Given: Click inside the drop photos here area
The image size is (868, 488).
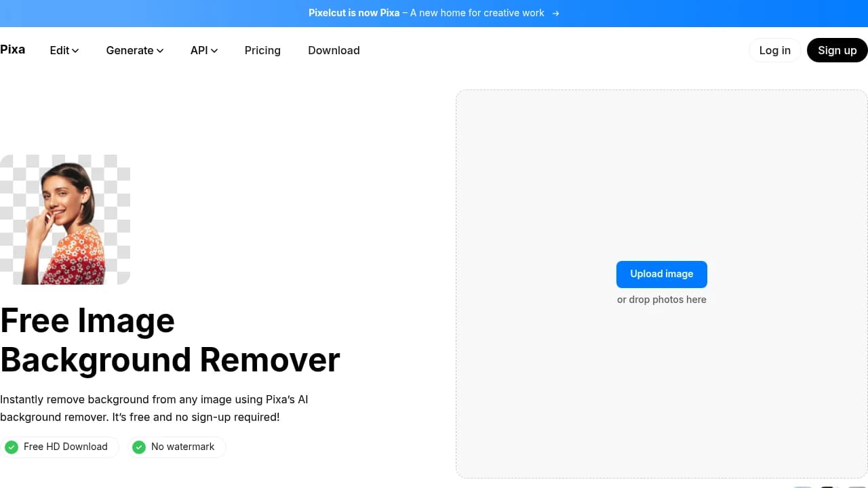Looking at the screenshot, I should pyautogui.click(x=661, y=299).
